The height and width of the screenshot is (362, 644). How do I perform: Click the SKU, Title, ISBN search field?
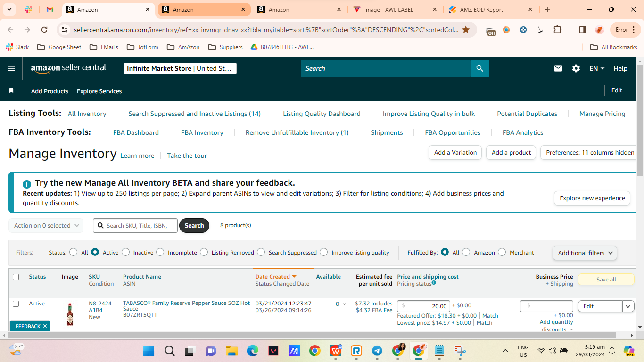[x=135, y=226]
